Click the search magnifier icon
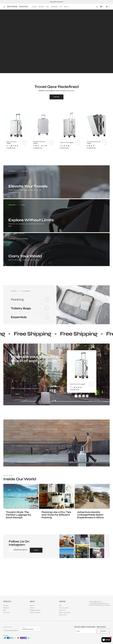113x644 pixels. click(x=97, y=7)
